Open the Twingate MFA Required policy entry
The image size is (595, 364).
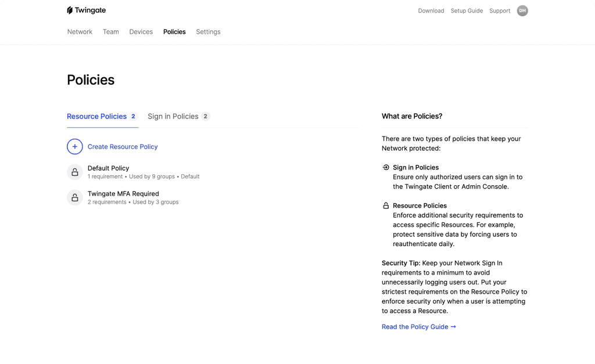click(x=123, y=193)
